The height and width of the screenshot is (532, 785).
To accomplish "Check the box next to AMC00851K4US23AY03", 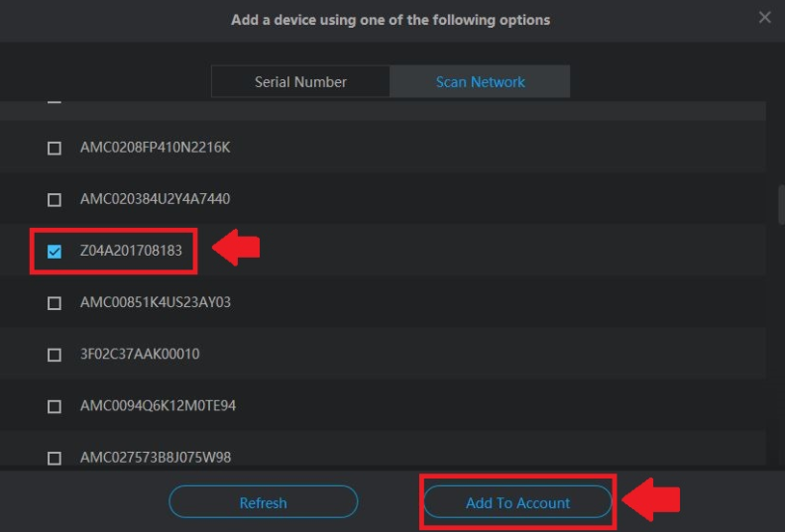I will 55,303.
